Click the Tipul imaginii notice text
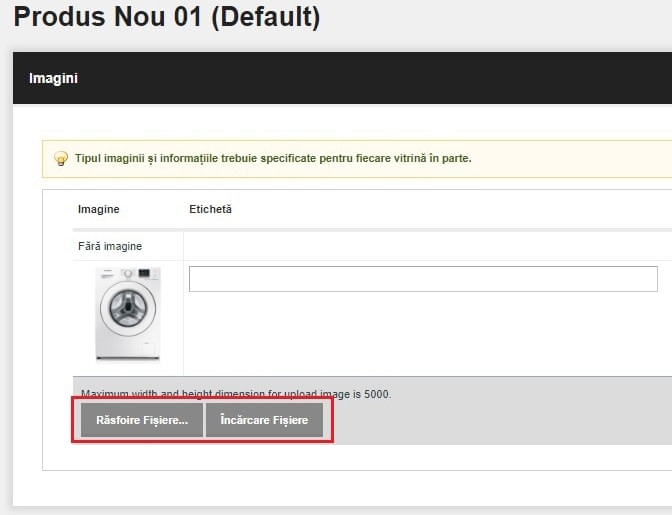 273,158
